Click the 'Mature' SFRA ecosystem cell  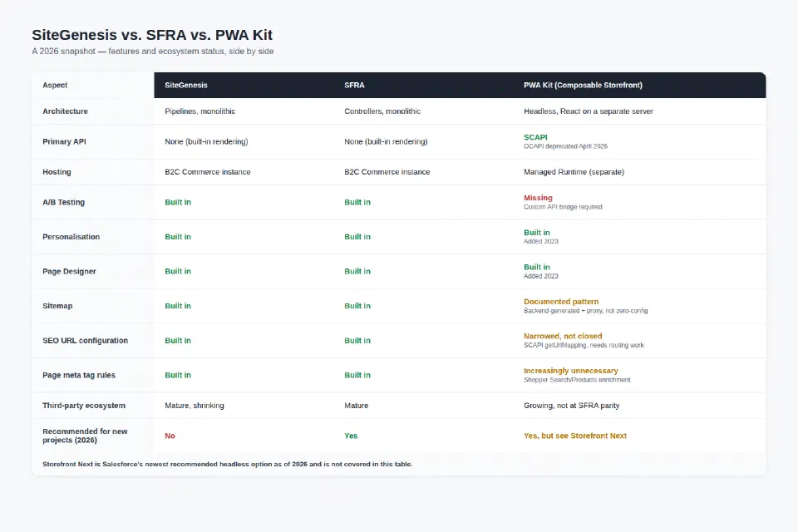357,406
